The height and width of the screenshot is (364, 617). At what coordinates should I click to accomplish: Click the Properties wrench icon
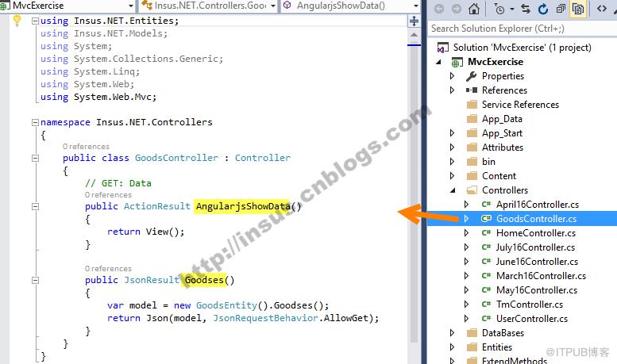472,76
